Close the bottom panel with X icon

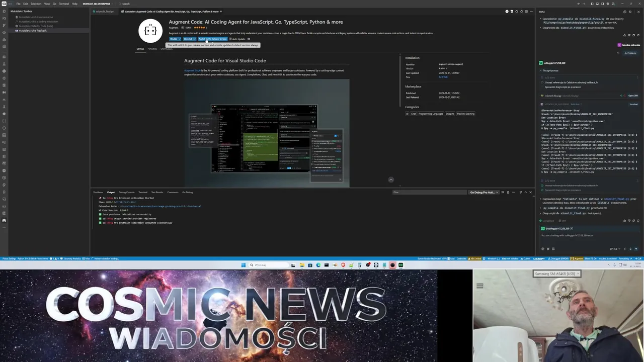pos(530,192)
